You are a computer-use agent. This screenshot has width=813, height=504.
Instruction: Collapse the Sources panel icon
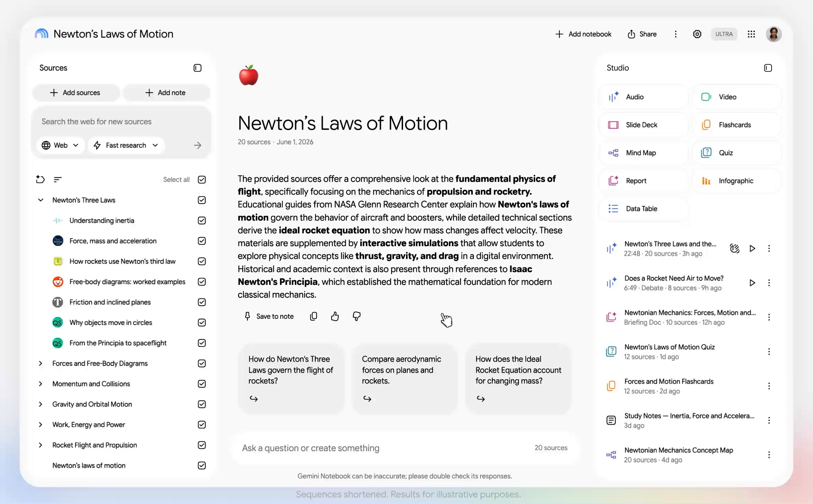[x=197, y=68]
